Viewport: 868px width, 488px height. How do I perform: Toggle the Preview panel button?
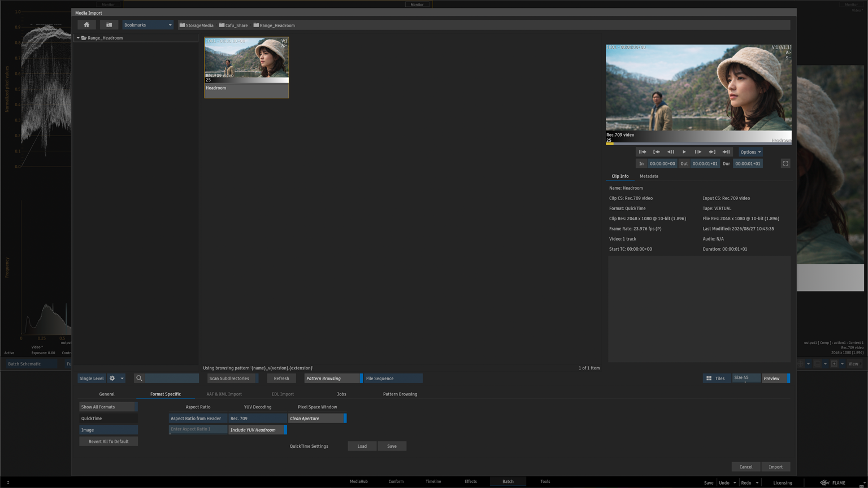coord(776,378)
